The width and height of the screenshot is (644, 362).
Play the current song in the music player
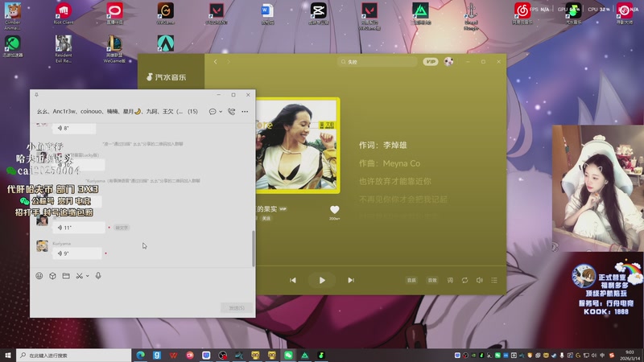point(322,280)
